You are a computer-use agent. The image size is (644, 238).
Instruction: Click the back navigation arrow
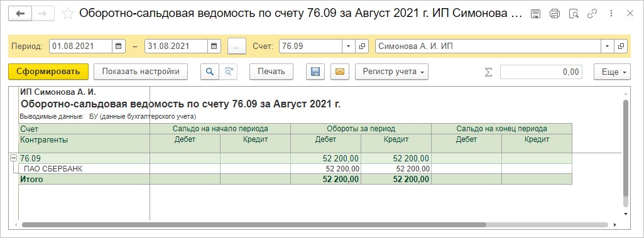[x=19, y=14]
